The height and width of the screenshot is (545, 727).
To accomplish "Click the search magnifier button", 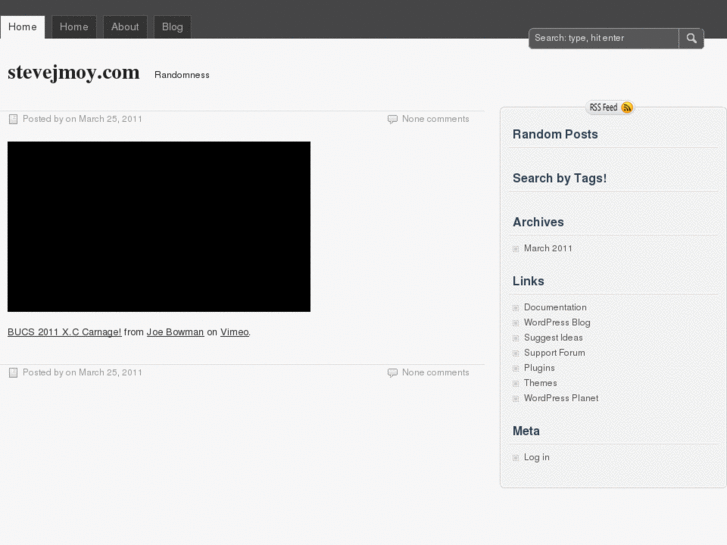I will (x=691, y=38).
